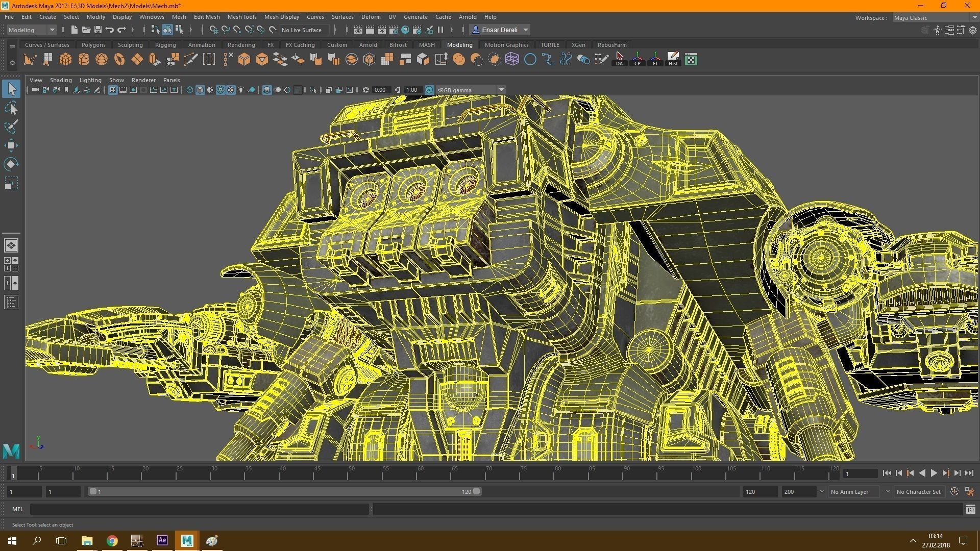
Task: Toggle the viewport grid display
Action: pyautogui.click(x=113, y=90)
